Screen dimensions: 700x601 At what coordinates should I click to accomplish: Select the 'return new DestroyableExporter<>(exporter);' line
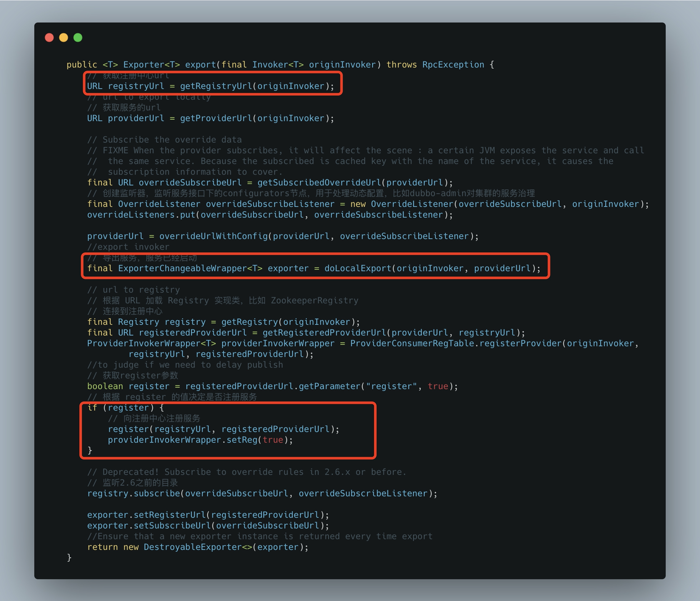pyautogui.click(x=198, y=547)
